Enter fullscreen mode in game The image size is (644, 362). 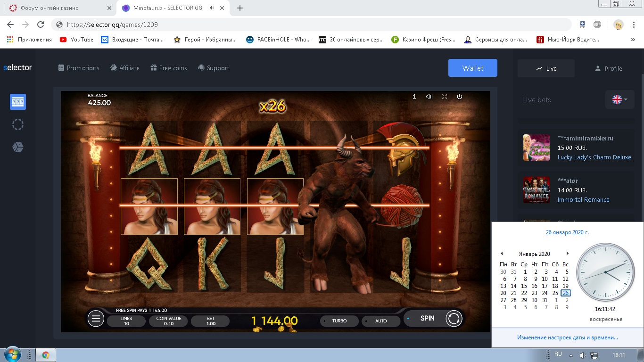click(x=444, y=97)
